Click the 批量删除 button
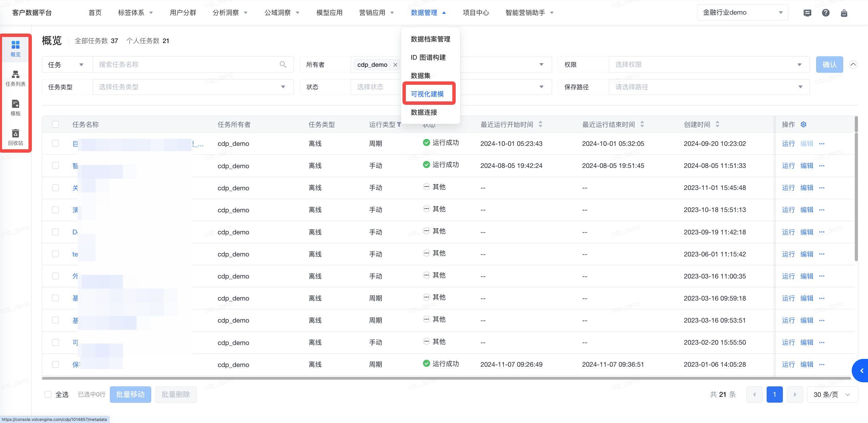The width and height of the screenshot is (868, 423). 176,395
